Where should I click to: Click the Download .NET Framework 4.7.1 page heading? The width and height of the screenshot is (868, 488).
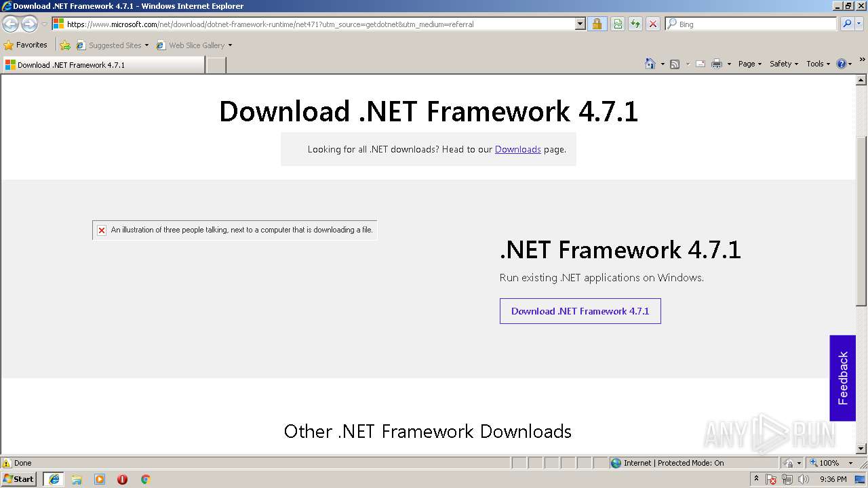[429, 111]
